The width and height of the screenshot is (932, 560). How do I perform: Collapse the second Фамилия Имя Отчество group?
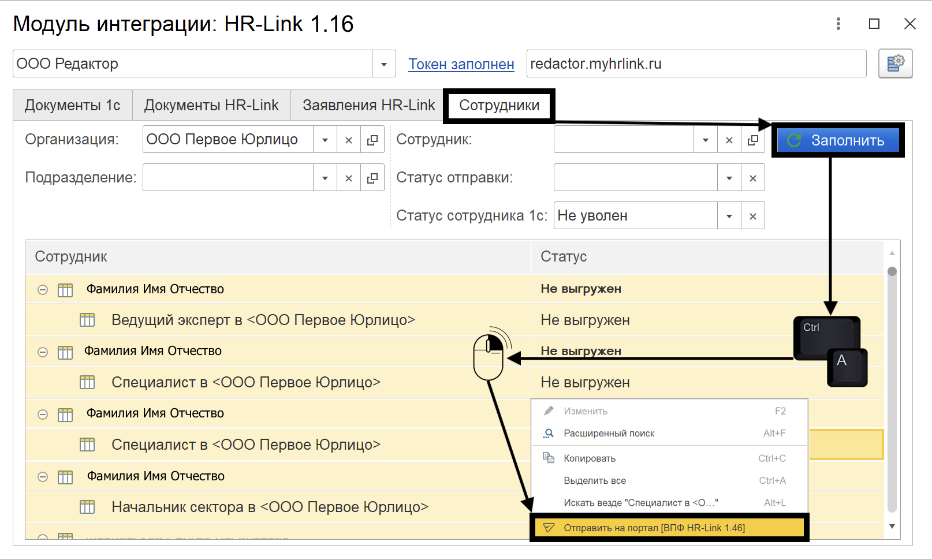[x=43, y=352]
